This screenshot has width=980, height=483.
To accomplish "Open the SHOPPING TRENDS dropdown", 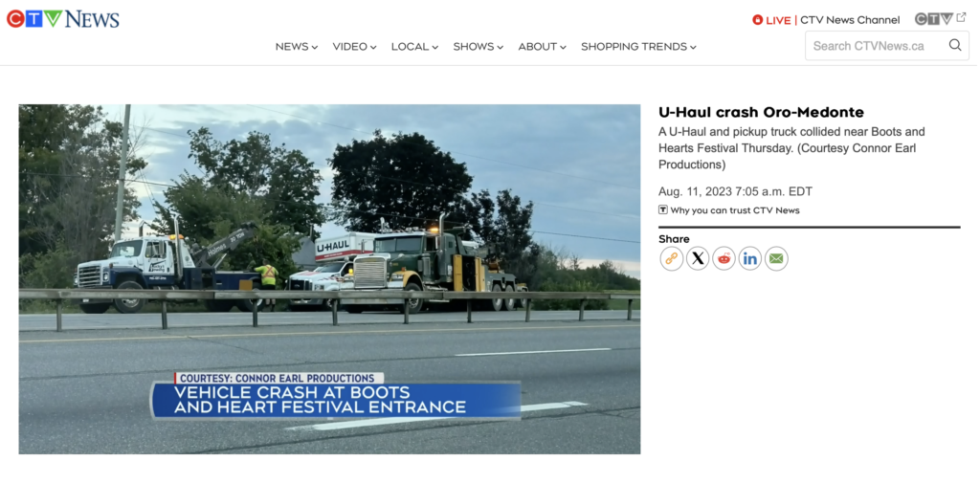I will (638, 47).
